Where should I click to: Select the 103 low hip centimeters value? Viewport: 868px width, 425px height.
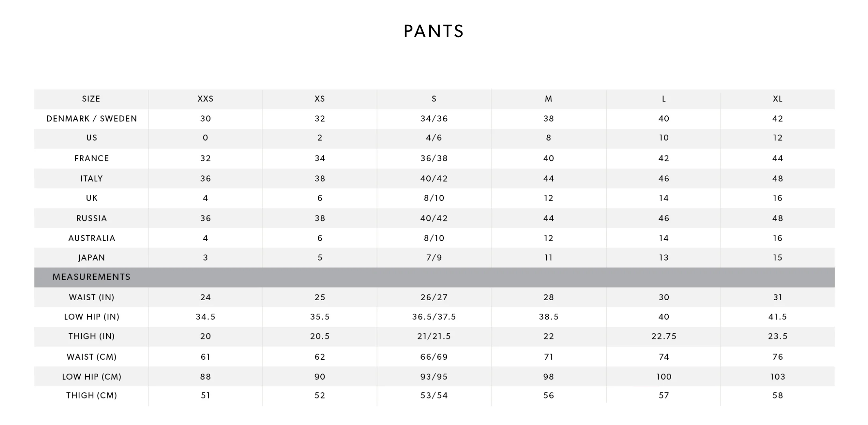778,377
